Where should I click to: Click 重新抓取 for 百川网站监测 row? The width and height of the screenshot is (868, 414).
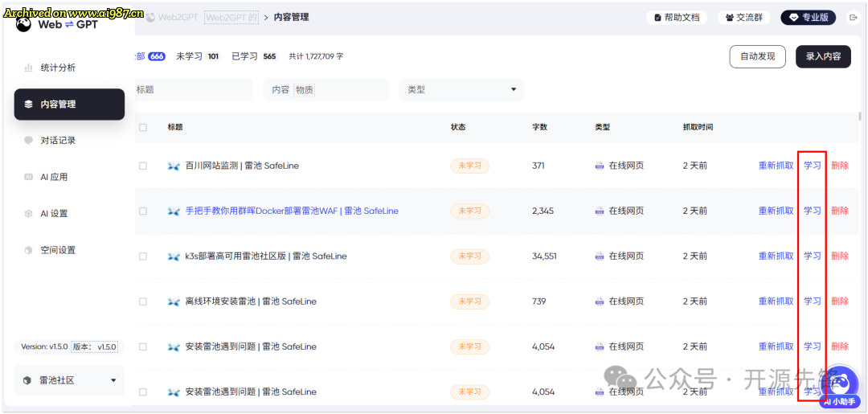click(776, 166)
